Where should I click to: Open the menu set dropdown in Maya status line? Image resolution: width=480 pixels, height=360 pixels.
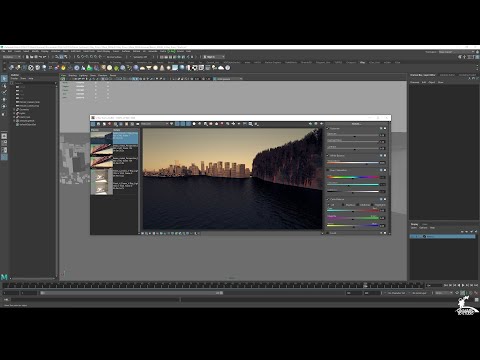[11, 57]
